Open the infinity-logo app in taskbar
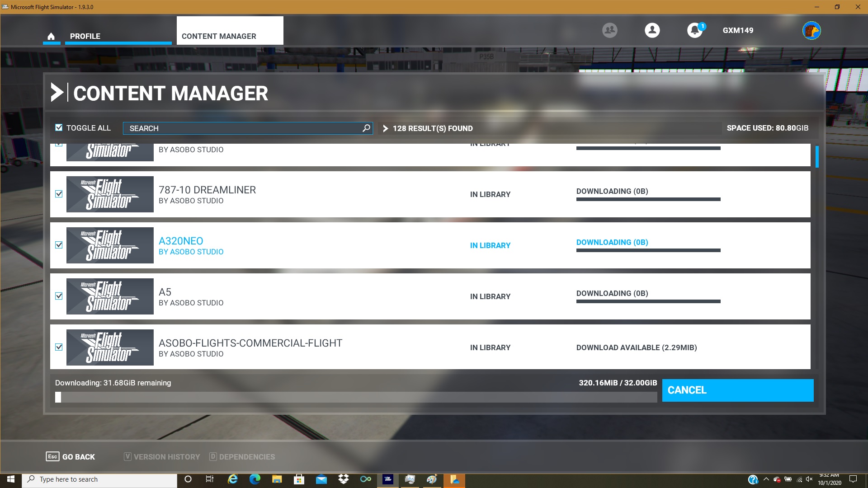The width and height of the screenshot is (868, 488). pyautogui.click(x=365, y=479)
